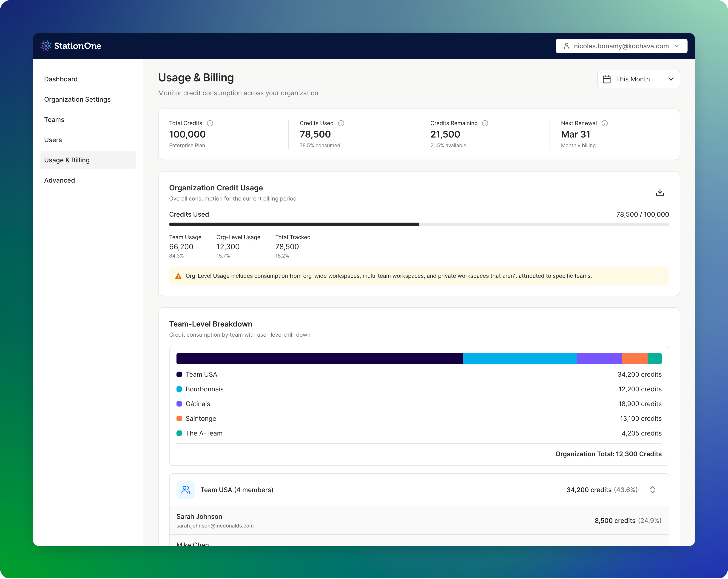The width and height of the screenshot is (728, 579).
Task: Click the Users sidebar link
Action: [53, 140]
